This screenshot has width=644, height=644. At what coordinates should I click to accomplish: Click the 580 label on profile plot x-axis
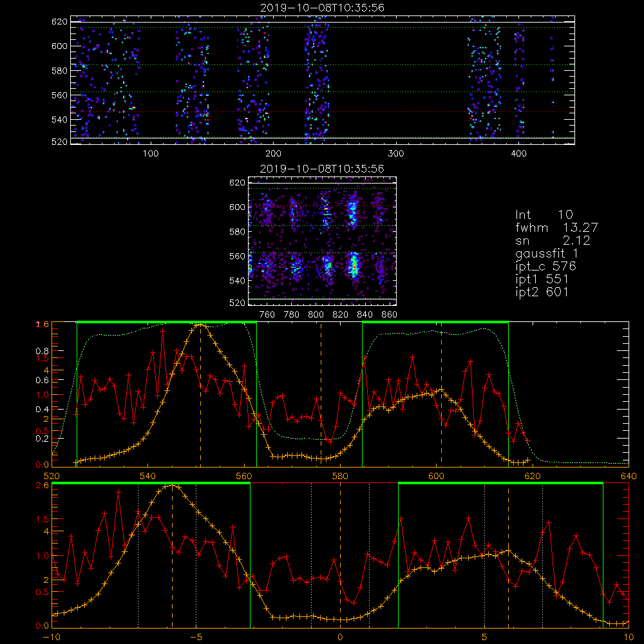click(x=340, y=477)
